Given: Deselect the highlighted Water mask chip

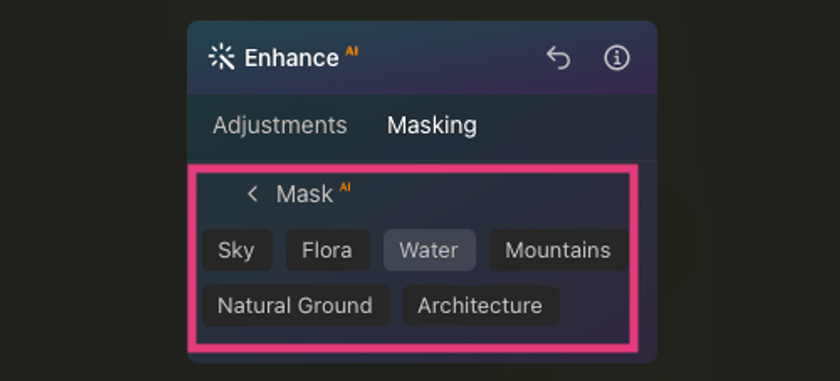Looking at the screenshot, I should point(429,250).
